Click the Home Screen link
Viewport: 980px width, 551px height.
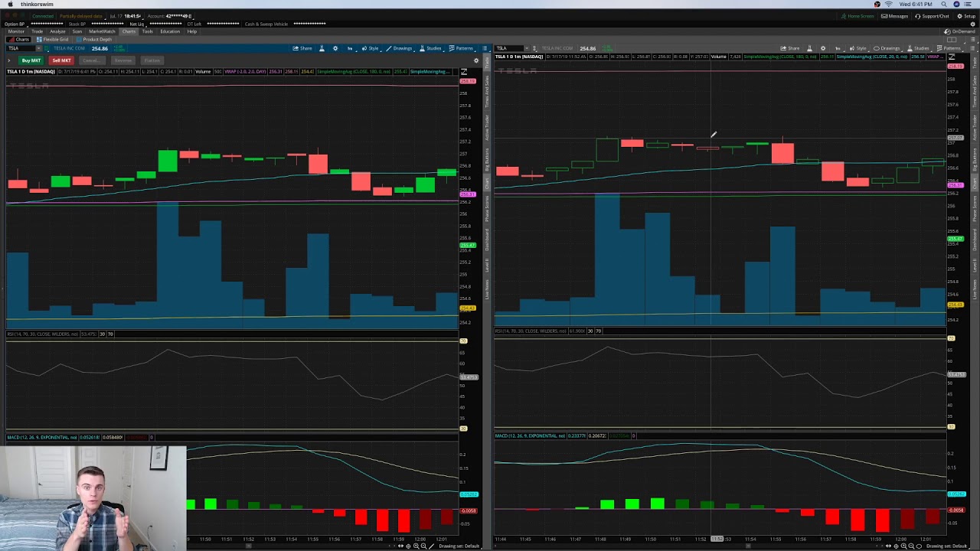coord(857,16)
